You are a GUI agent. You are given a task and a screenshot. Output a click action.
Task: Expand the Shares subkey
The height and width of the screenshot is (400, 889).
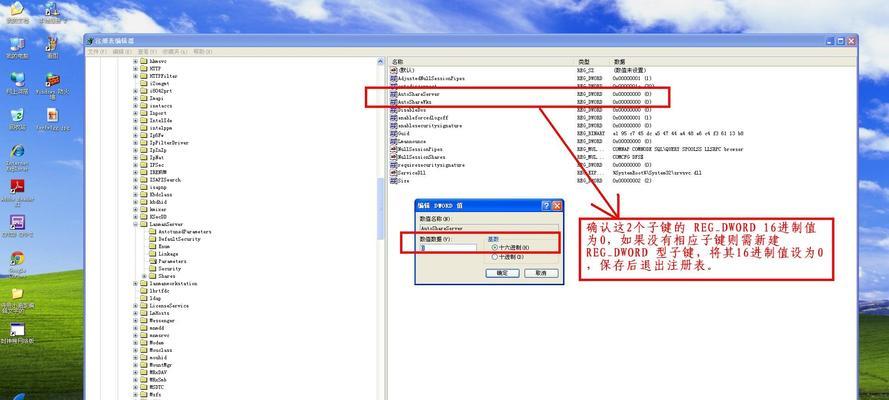[144, 276]
